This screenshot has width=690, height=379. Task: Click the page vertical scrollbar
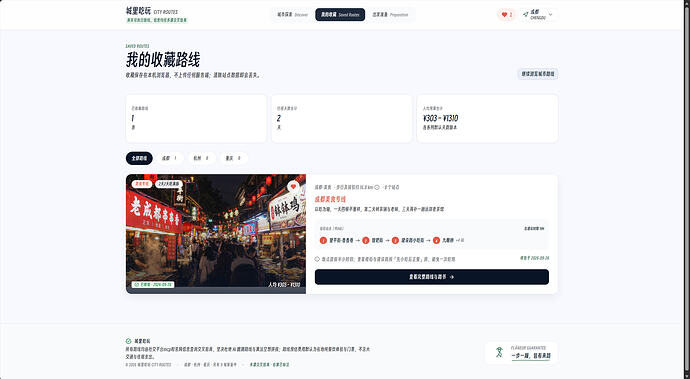pyautogui.click(x=686, y=189)
